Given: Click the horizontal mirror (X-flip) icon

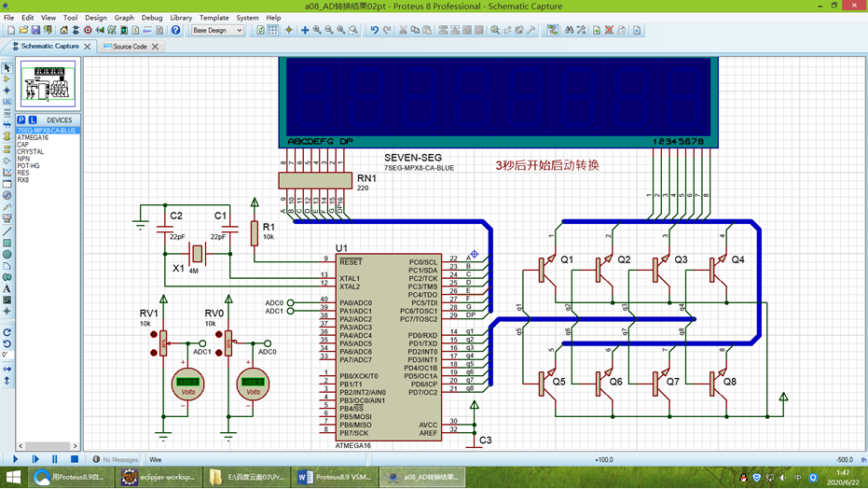Looking at the screenshot, I should 7,369.
